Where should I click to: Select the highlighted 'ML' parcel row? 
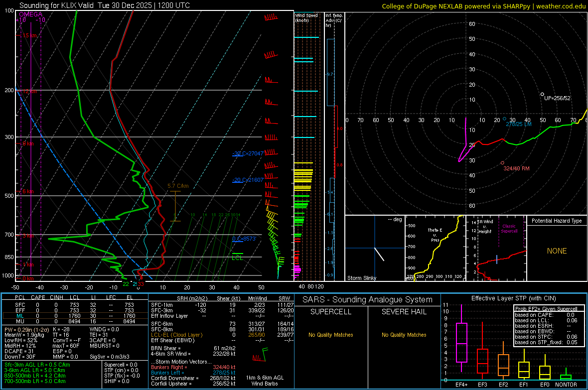pos(75,316)
